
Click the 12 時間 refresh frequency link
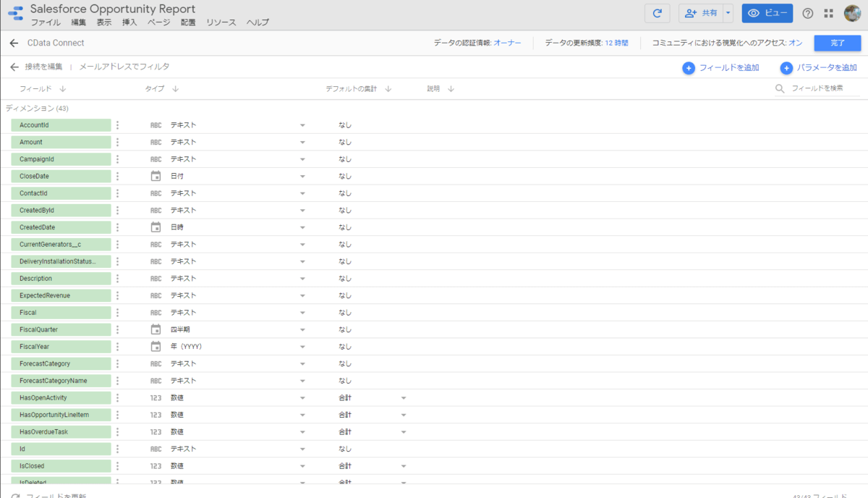(x=616, y=43)
